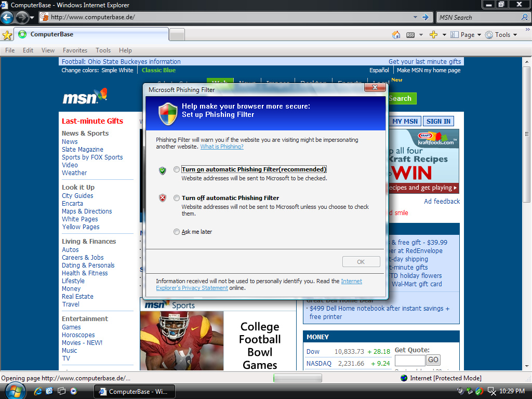The width and height of the screenshot is (532, 399).
Task: Click the taskbar clock showing 10:29 PM
Action: [512, 391]
